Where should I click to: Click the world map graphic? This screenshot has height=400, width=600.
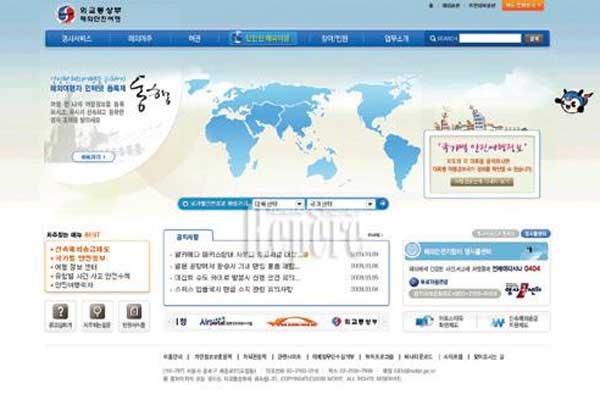302,132
